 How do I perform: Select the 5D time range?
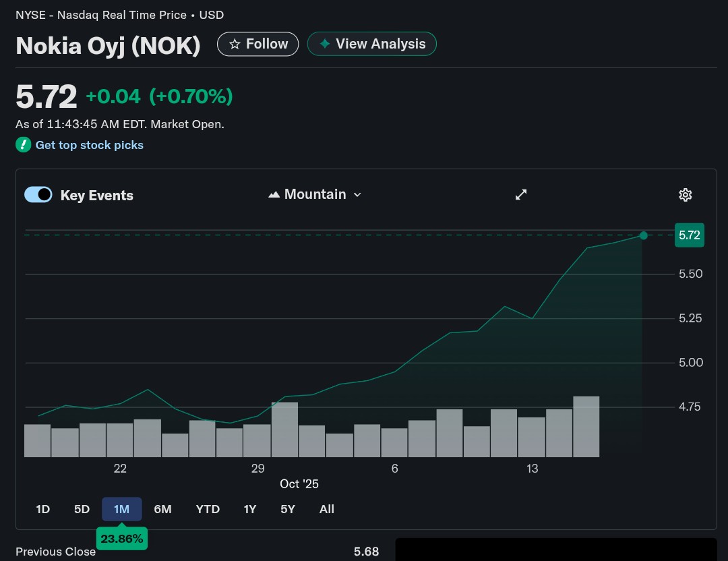point(82,510)
